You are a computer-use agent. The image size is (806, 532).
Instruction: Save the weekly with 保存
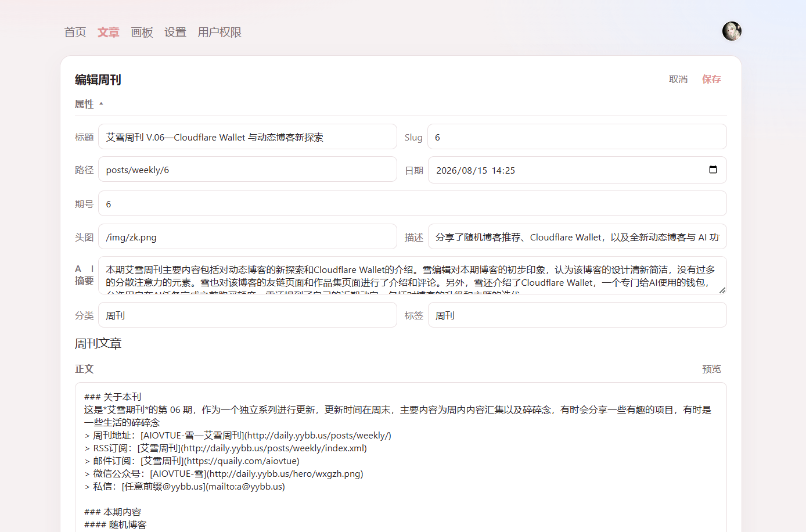711,80
